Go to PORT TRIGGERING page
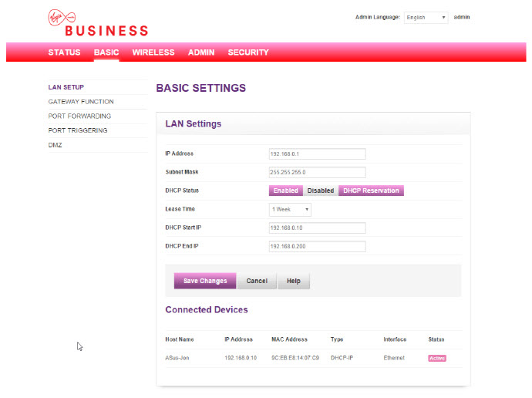532x398 pixels. (78, 130)
